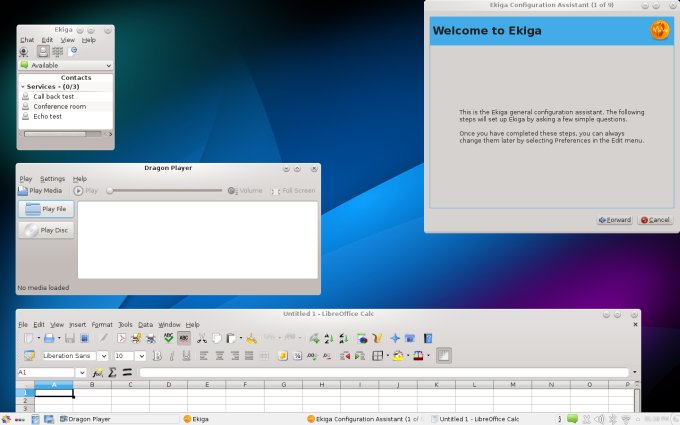Click the webcam icon in Ekiga toolbar
The width and height of the screenshot is (680, 425).
click(x=23, y=51)
